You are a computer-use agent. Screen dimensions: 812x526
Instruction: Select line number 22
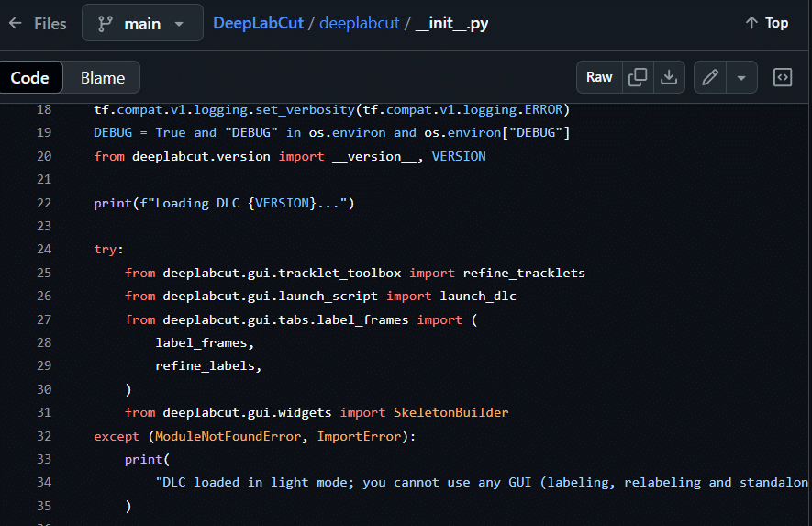click(44, 203)
